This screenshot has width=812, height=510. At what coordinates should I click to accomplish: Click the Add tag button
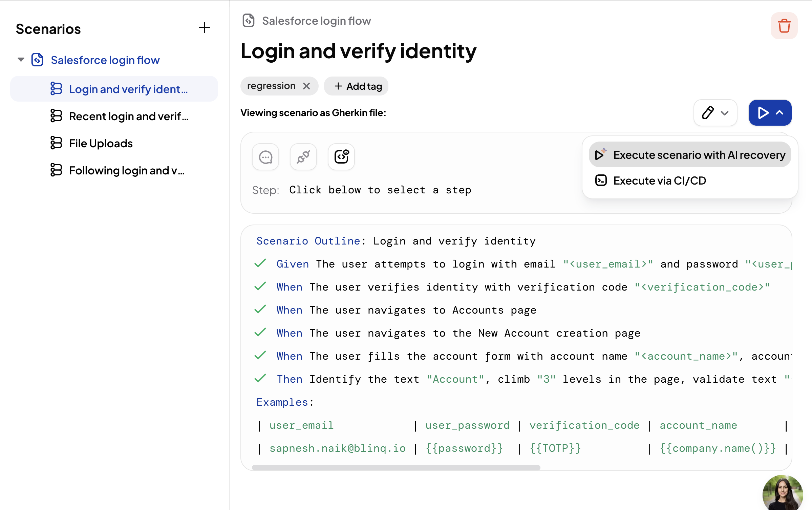(x=356, y=86)
